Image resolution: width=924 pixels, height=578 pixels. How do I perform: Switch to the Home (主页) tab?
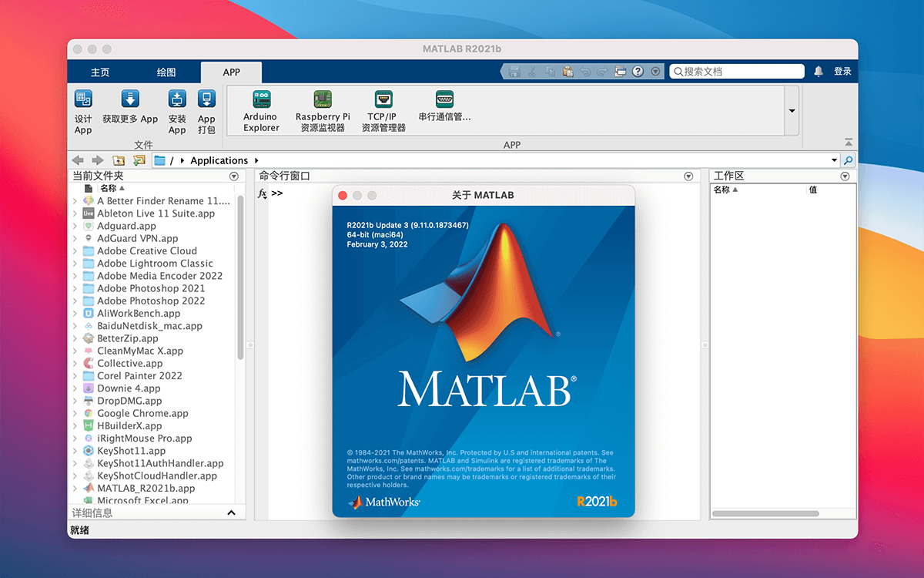pyautogui.click(x=100, y=72)
